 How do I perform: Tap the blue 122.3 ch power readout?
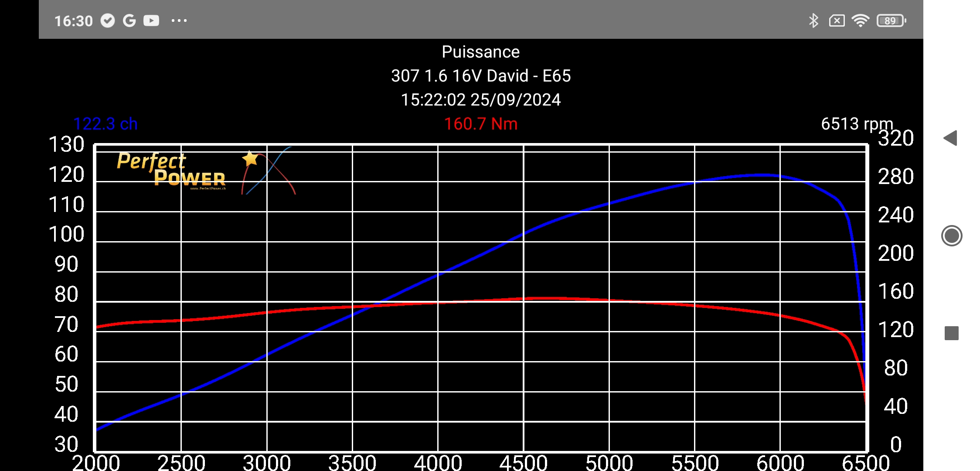(x=105, y=124)
